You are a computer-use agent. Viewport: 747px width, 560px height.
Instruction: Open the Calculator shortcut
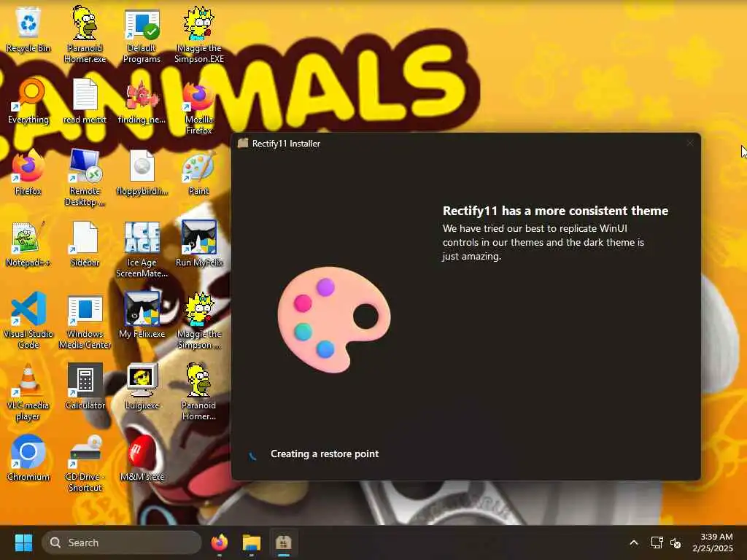pos(85,386)
